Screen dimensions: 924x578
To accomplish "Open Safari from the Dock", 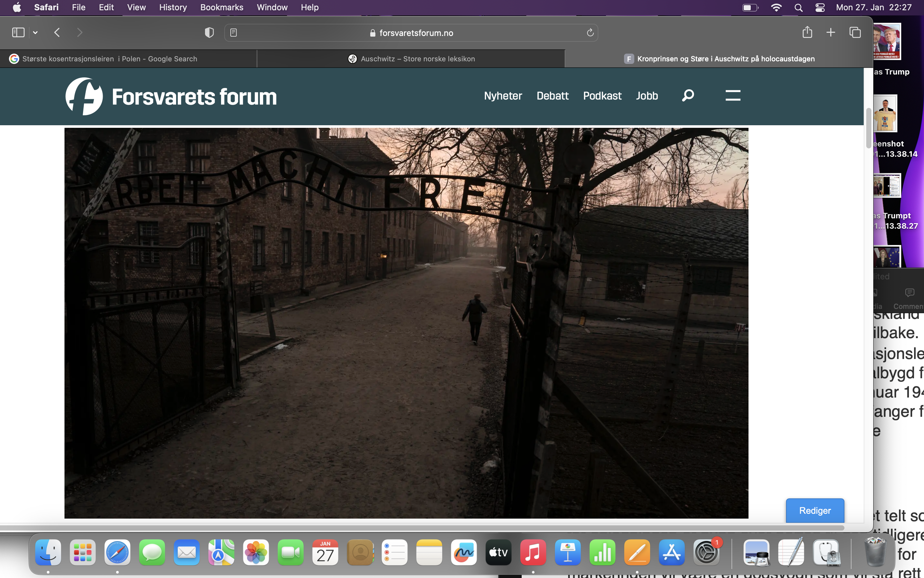I will tap(117, 552).
